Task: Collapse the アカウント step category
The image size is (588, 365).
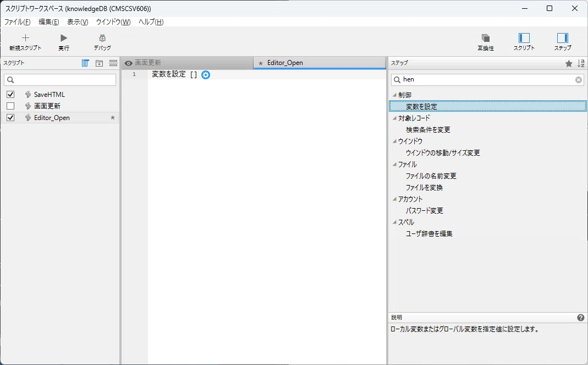Action: pos(394,199)
